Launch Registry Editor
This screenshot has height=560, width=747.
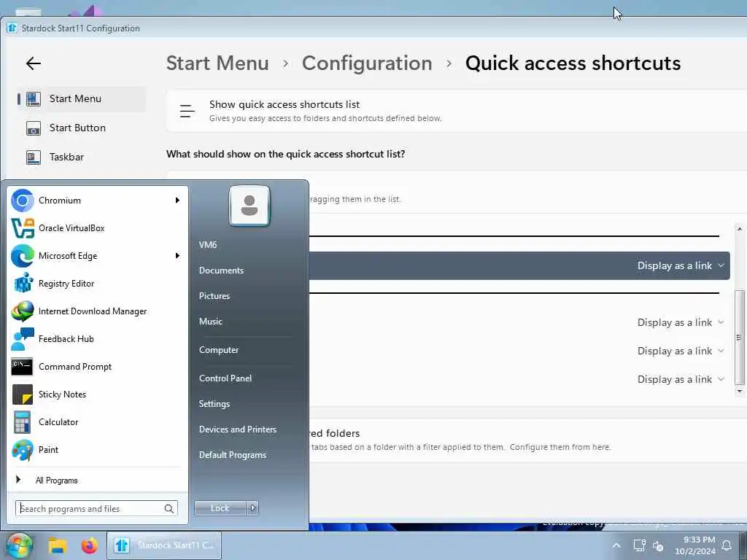(96, 284)
